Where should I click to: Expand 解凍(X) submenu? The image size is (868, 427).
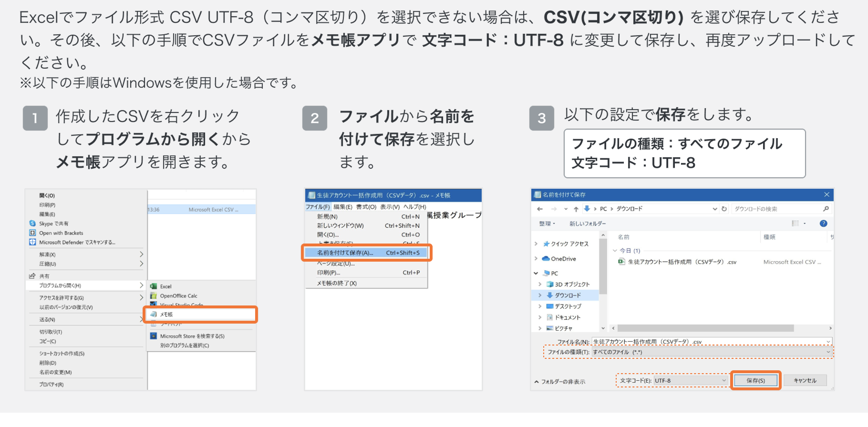click(141, 254)
